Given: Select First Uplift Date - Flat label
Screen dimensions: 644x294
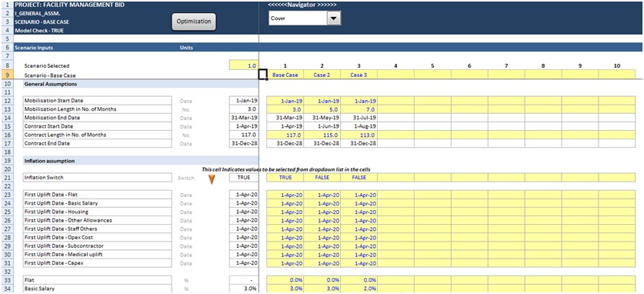Looking at the screenshot, I should (98, 195).
